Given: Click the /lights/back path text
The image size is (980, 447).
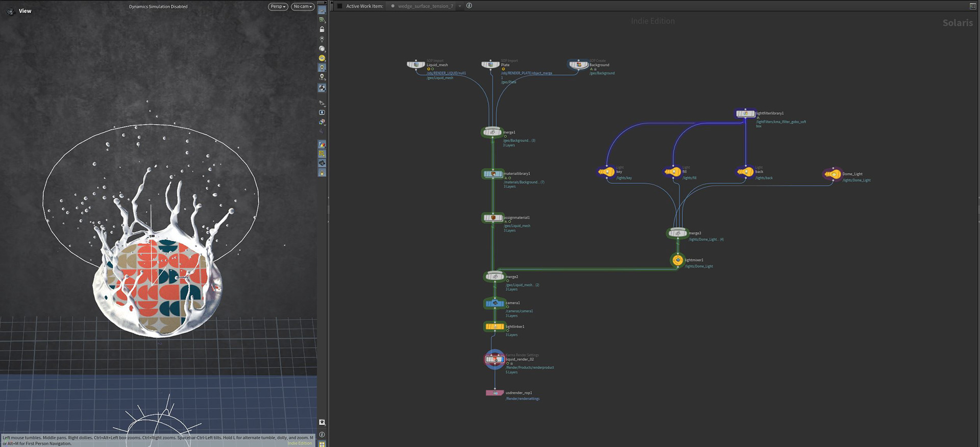Looking at the screenshot, I should pyautogui.click(x=764, y=178).
